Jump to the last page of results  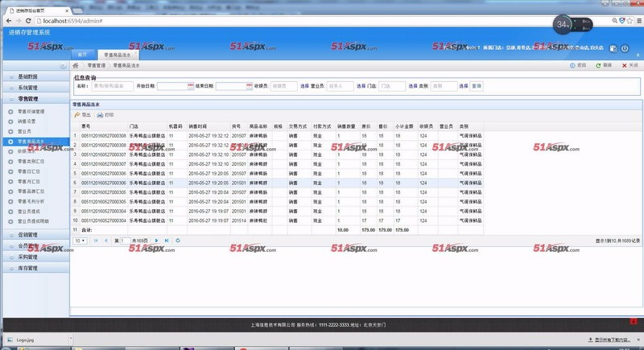(x=167, y=241)
